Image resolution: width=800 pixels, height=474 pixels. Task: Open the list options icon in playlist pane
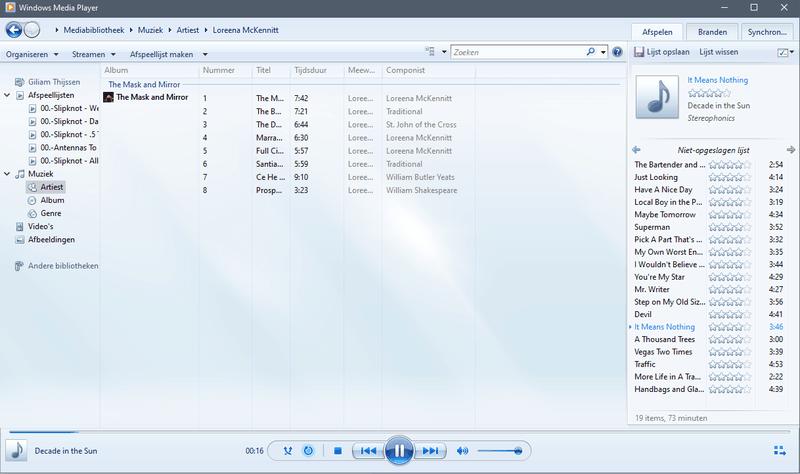[x=782, y=52]
